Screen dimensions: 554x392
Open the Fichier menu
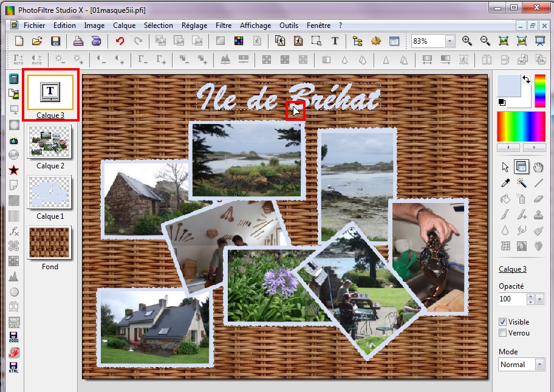[34, 26]
